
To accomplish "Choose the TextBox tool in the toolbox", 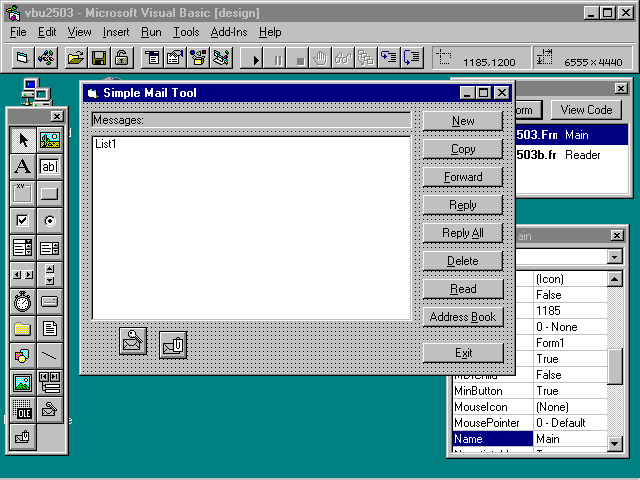I will 49,166.
